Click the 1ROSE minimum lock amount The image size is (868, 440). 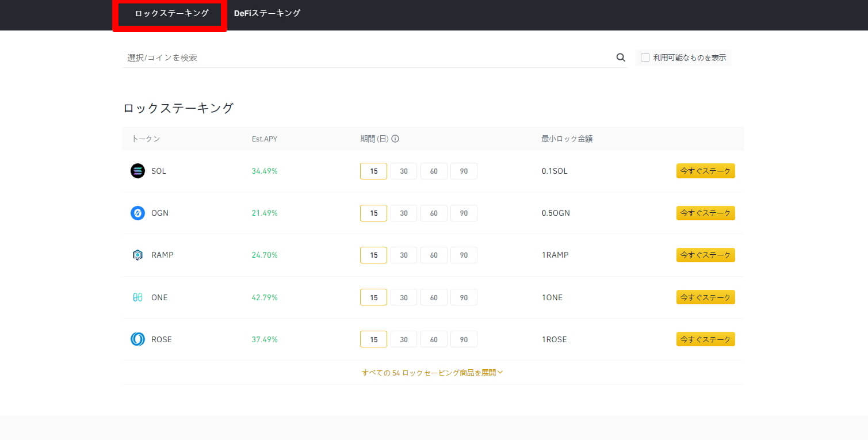point(554,339)
